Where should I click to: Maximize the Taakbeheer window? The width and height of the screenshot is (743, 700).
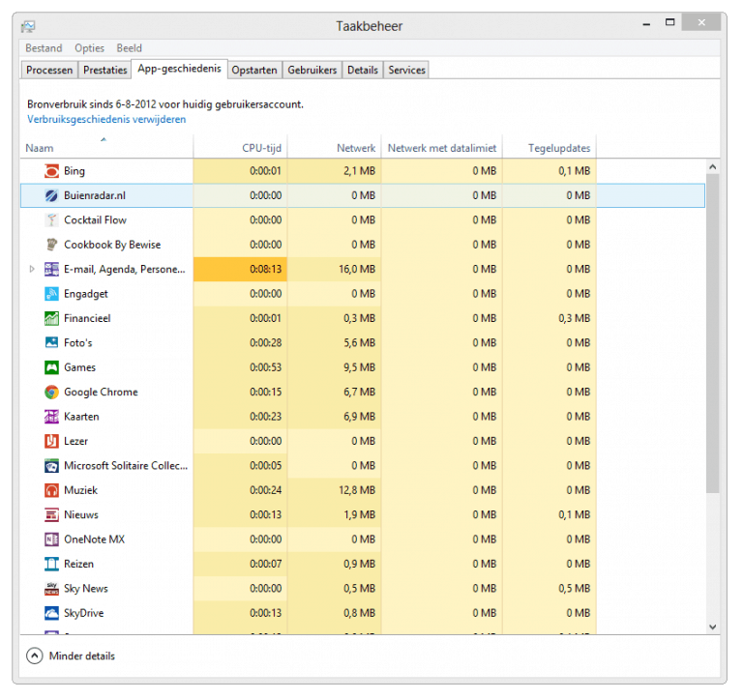tap(669, 22)
